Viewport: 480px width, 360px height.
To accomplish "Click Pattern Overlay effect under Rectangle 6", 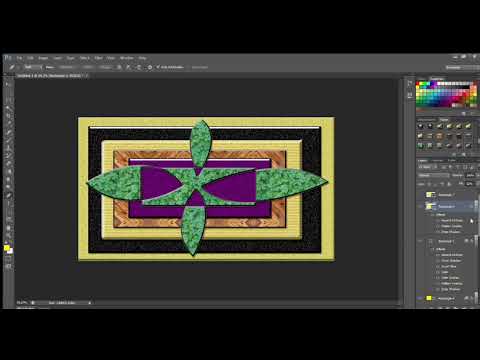I will pos(452,226).
